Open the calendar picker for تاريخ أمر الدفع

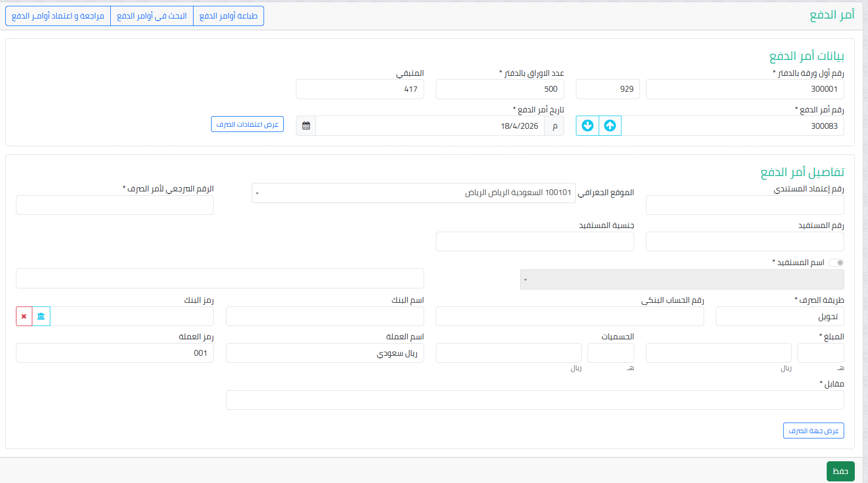coord(306,126)
